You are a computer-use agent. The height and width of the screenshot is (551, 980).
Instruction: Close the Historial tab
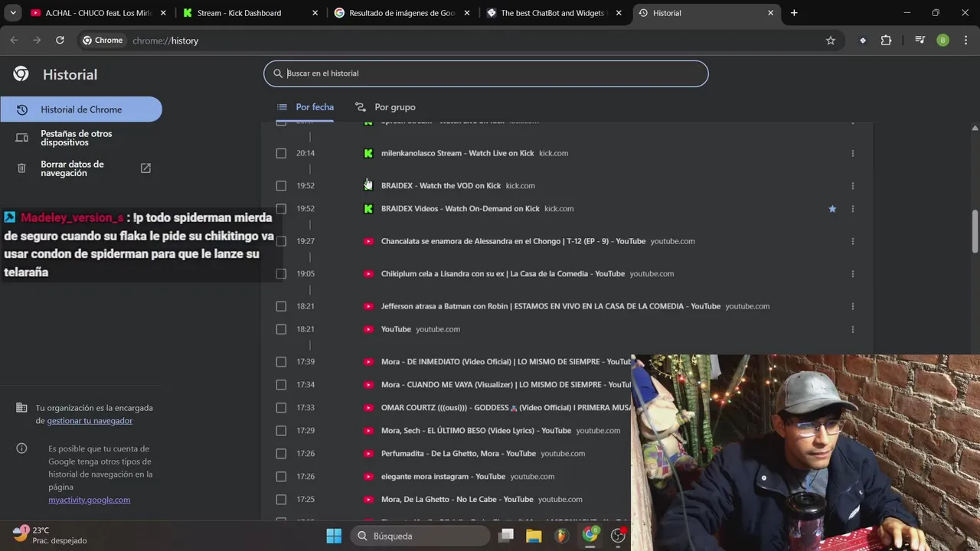pos(771,13)
